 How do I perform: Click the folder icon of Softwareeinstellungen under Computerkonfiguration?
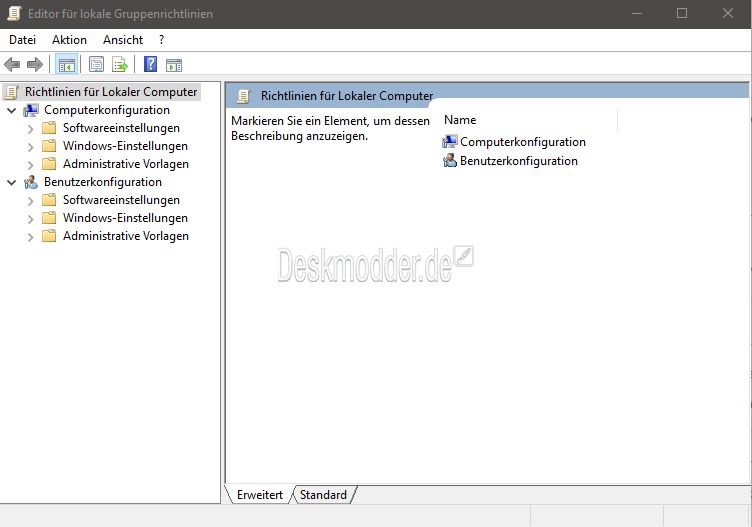(49, 128)
